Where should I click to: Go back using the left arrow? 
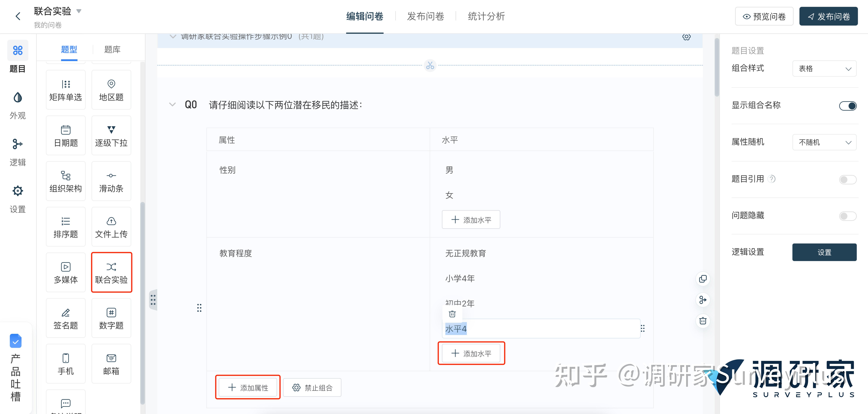pyautogui.click(x=18, y=16)
